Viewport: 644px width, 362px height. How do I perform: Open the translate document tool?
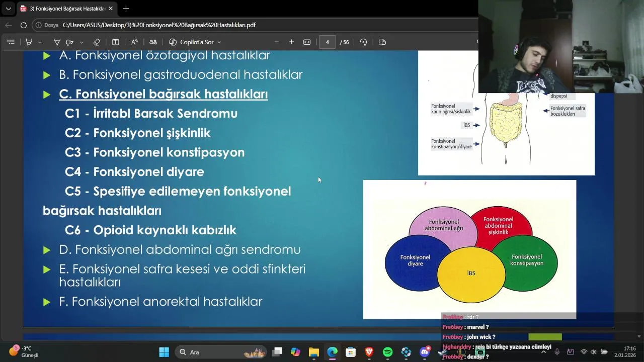(x=153, y=42)
